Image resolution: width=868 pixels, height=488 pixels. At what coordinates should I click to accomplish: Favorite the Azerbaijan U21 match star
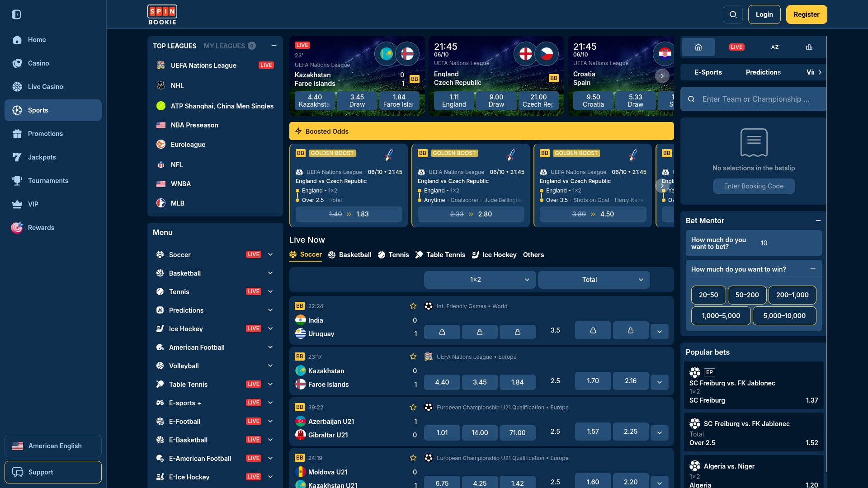(x=413, y=407)
